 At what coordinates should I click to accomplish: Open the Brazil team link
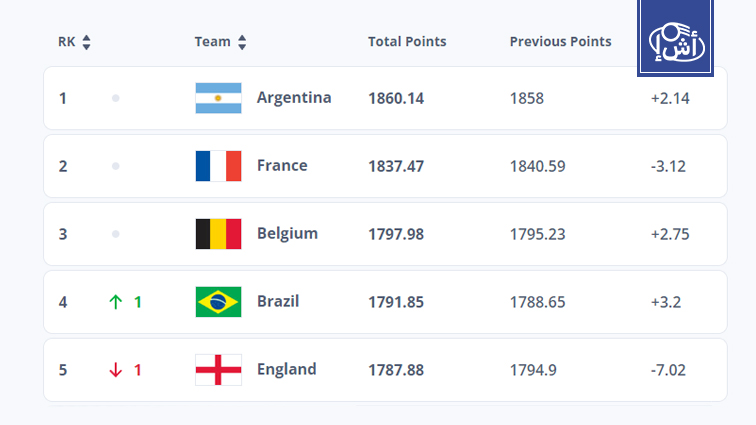278,302
